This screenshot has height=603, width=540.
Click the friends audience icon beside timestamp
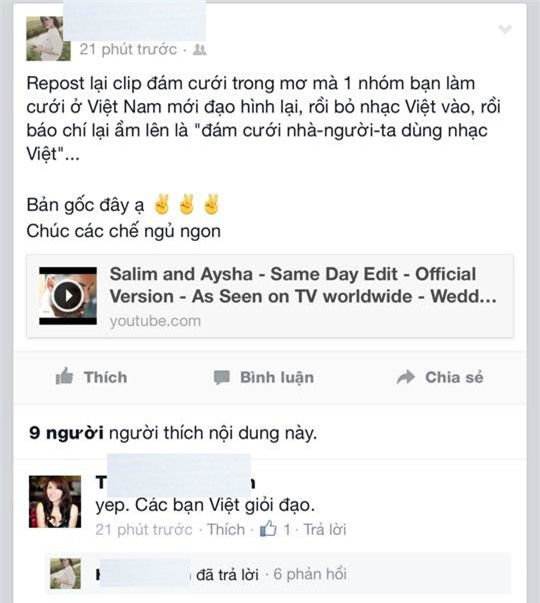200,50
